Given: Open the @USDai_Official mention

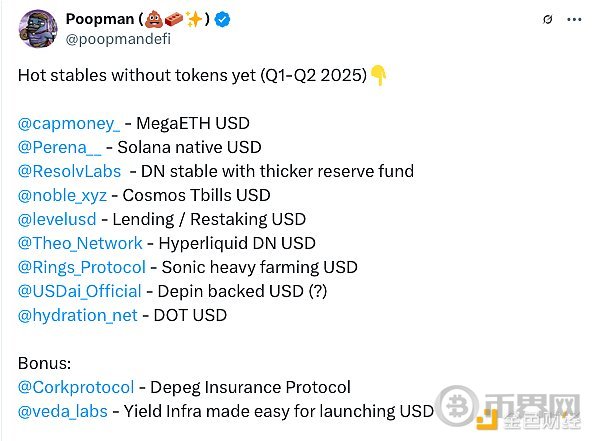Looking at the screenshot, I should 80,291.
